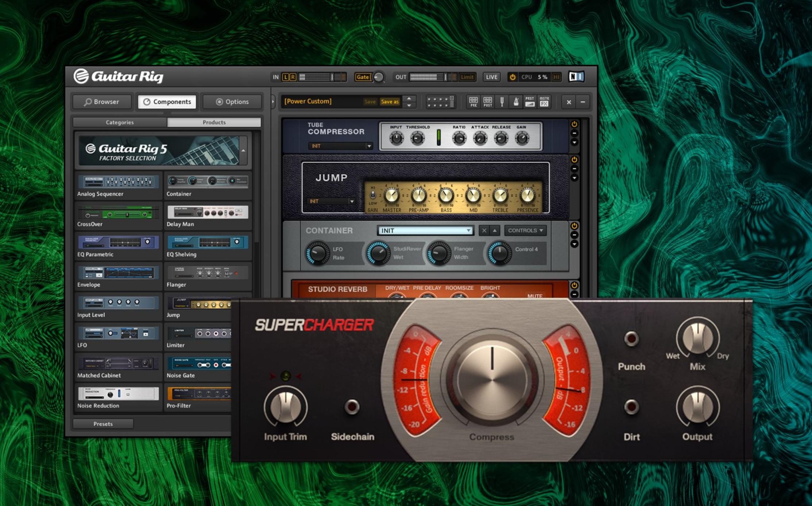Image resolution: width=812 pixels, height=506 pixels.
Task: Select the previous preset with up arrow
Action: (409, 98)
